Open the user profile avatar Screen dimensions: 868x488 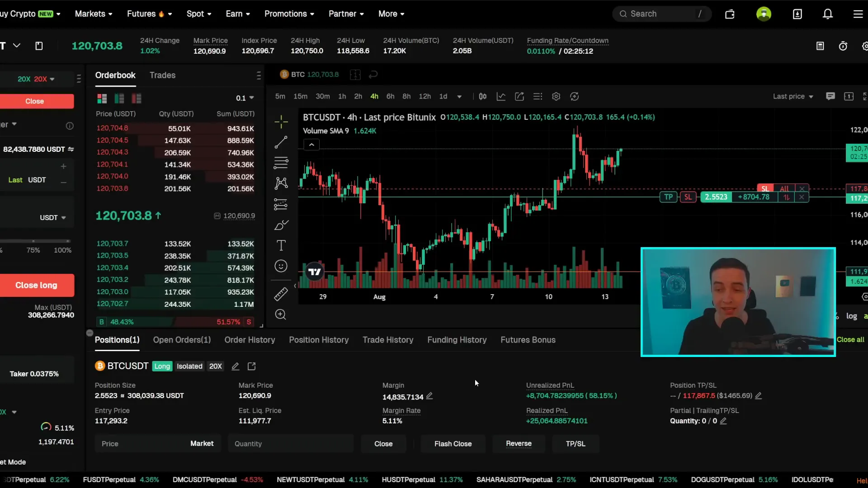coord(764,14)
